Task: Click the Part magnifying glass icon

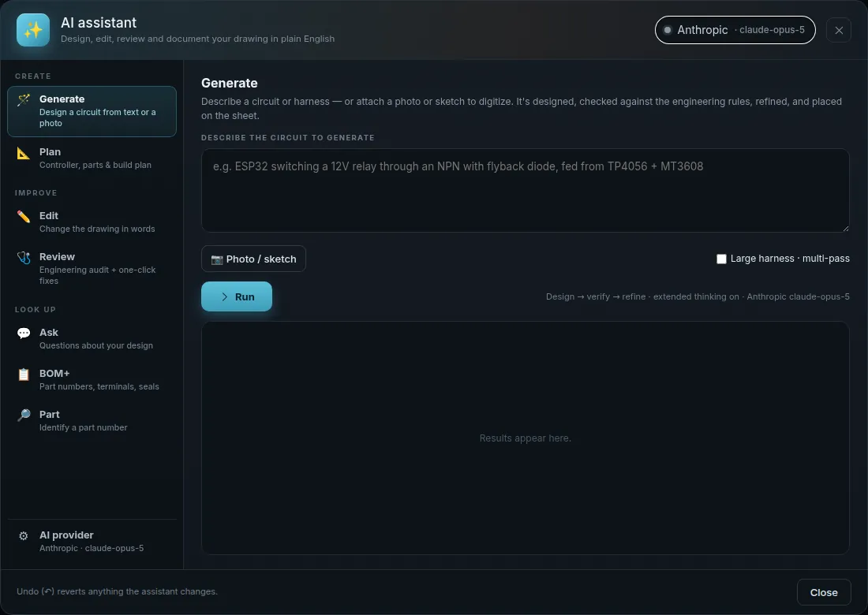Action: (x=24, y=416)
